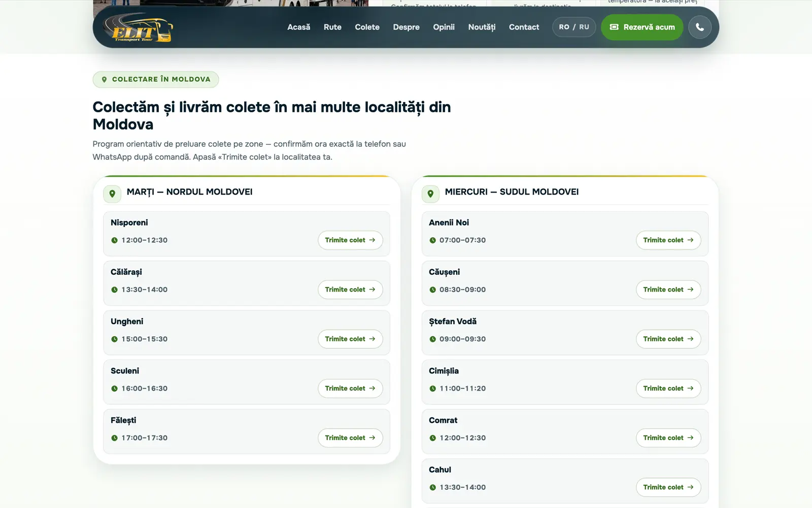Switch language to RO
812x508 pixels.
pyautogui.click(x=564, y=27)
